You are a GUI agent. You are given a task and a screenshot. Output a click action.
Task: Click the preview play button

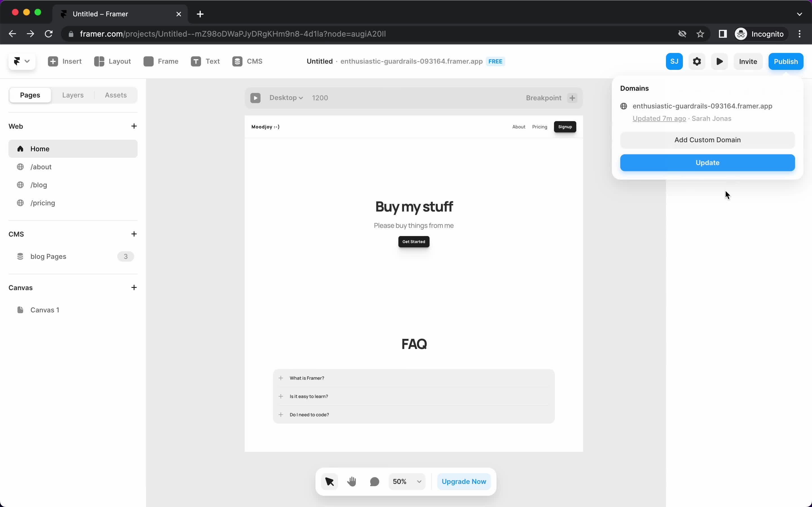[x=720, y=61]
